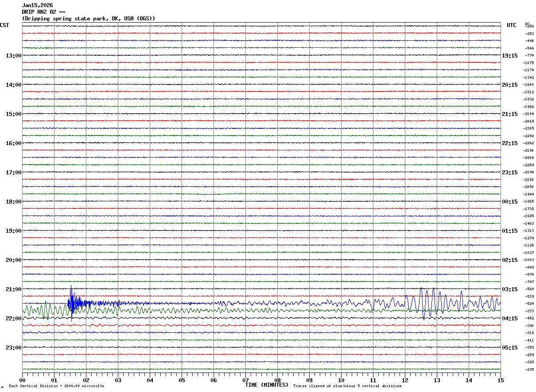Select the 17:00 CST time label
This screenshot has height=392, width=536.
tap(13, 172)
